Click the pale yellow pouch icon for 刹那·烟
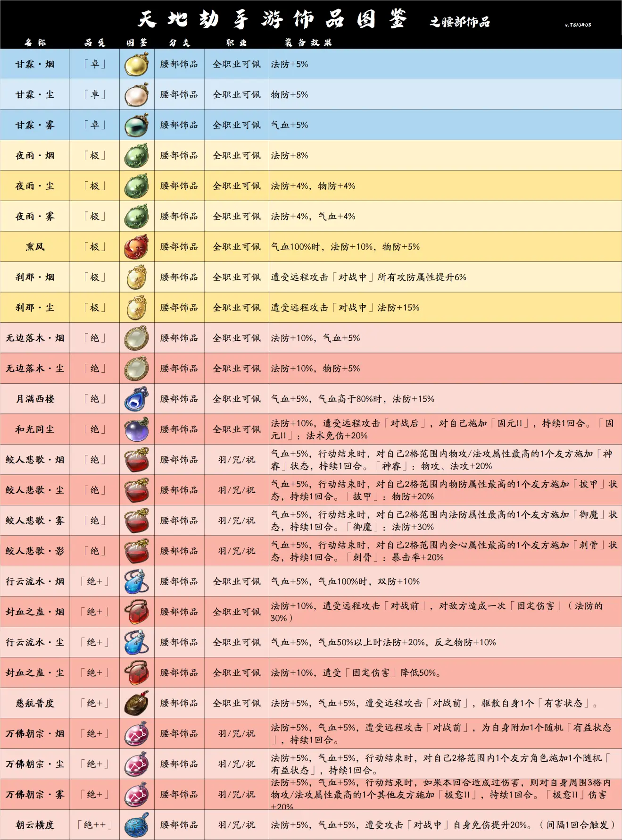The width and height of the screenshot is (622, 840). click(137, 277)
